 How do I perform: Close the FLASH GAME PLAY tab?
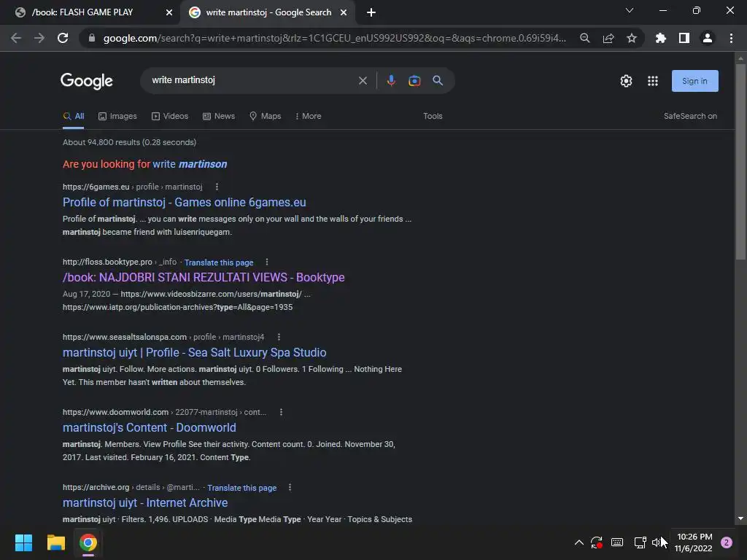[x=169, y=12]
